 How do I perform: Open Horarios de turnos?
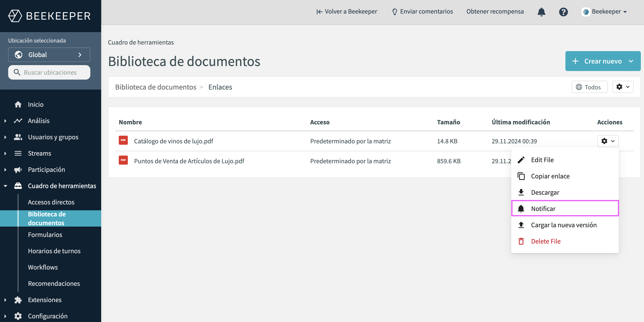[54, 251]
